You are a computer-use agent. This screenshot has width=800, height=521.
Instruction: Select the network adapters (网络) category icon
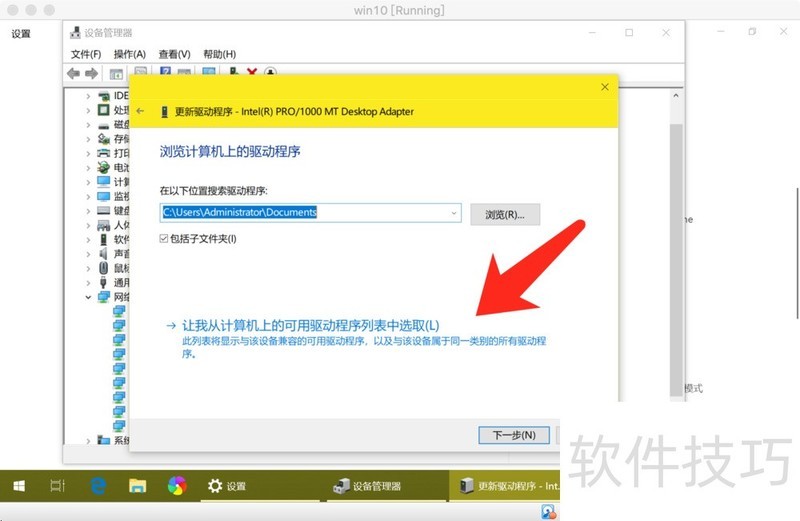pyautogui.click(x=104, y=296)
